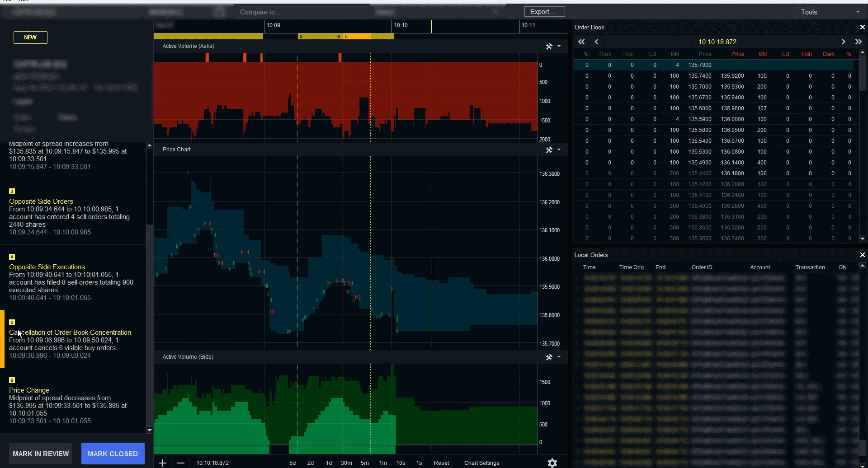The image size is (868, 468).
Task: Click ask price 135.9200 in Order Book
Action: 732,76
